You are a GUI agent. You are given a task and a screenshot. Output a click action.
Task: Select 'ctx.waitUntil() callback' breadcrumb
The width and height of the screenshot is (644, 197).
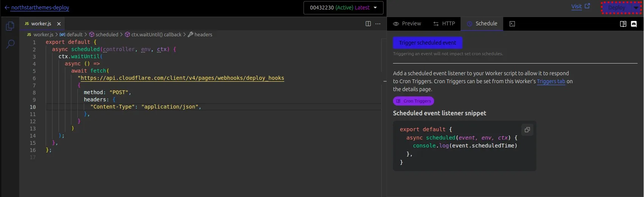153,34
